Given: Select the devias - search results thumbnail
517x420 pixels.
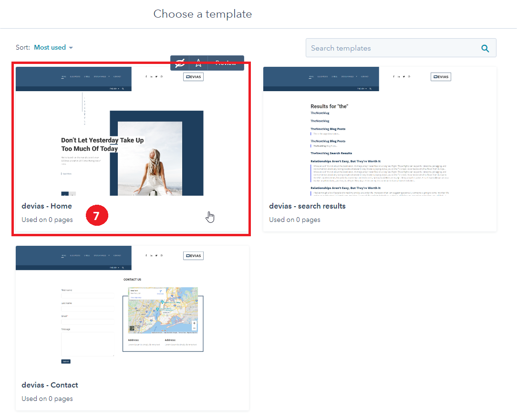Looking at the screenshot, I should point(380,131).
